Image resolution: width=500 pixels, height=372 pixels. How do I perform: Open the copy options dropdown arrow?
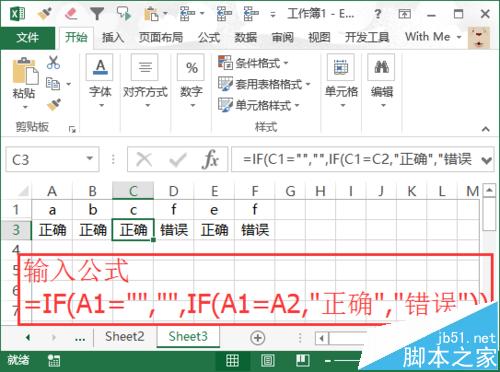point(69,84)
